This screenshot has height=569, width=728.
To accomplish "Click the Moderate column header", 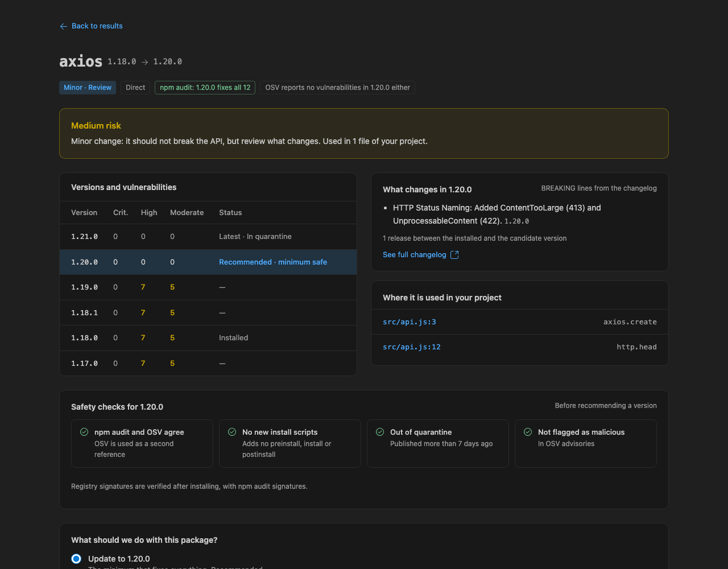I will click(x=187, y=213).
